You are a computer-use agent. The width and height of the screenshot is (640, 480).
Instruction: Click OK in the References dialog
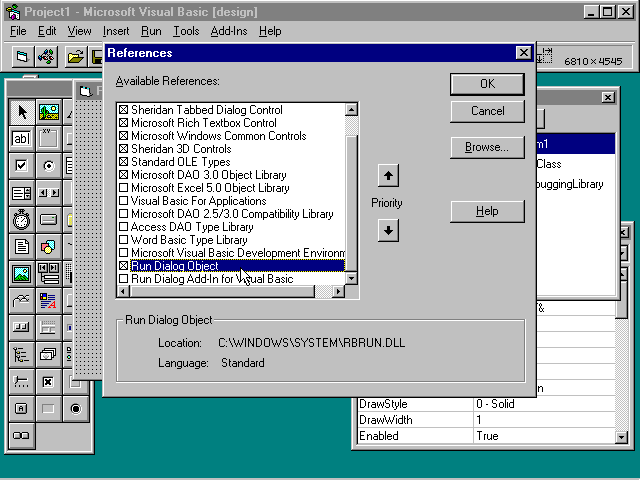(x=487, y=84)
